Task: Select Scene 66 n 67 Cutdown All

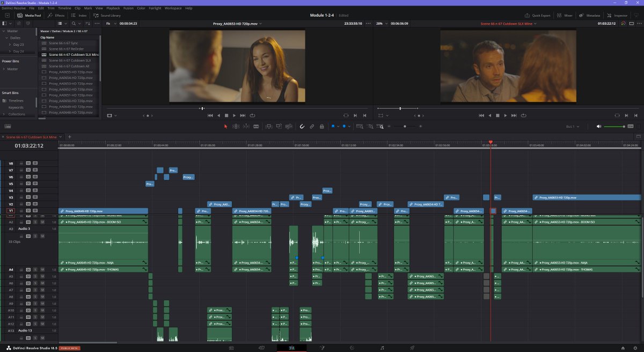Action: [x=70, y=66]
